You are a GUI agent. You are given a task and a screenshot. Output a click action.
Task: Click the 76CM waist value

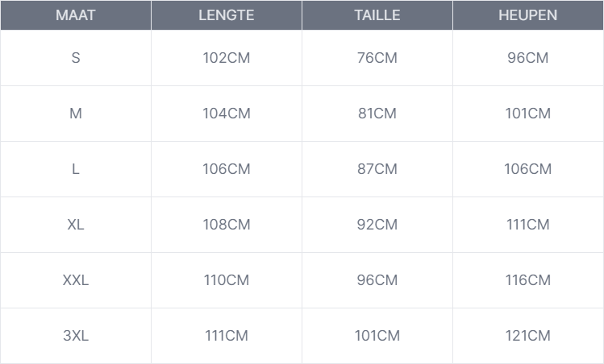point(377,58)
